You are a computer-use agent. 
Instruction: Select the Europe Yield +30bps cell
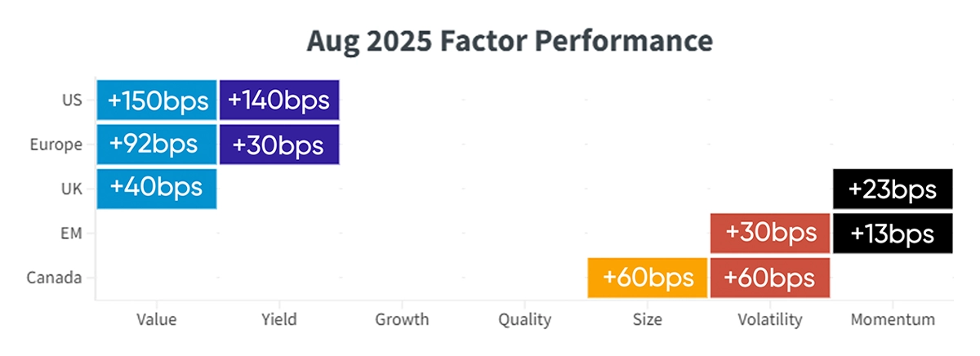(x=279, y=145)
